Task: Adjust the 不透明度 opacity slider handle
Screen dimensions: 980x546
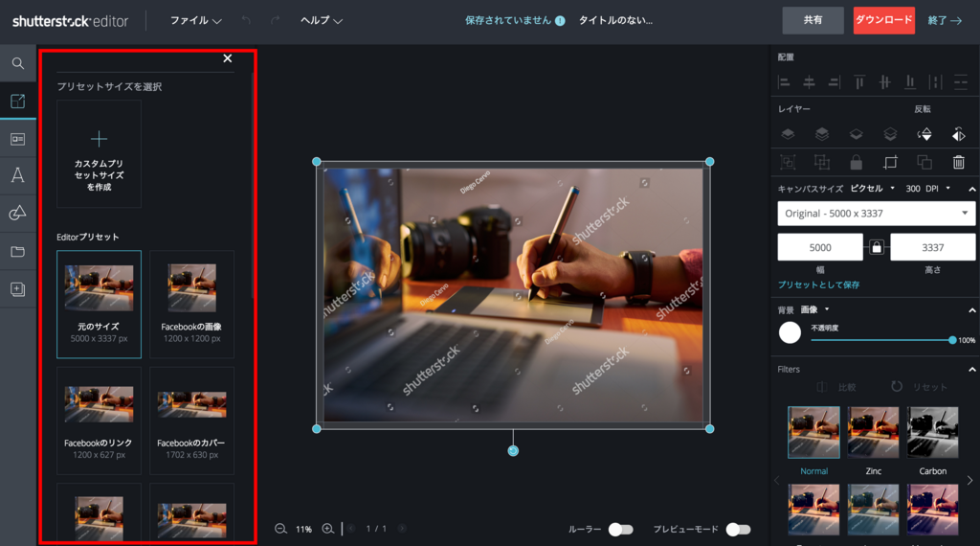Action: (x=952, y=340)
